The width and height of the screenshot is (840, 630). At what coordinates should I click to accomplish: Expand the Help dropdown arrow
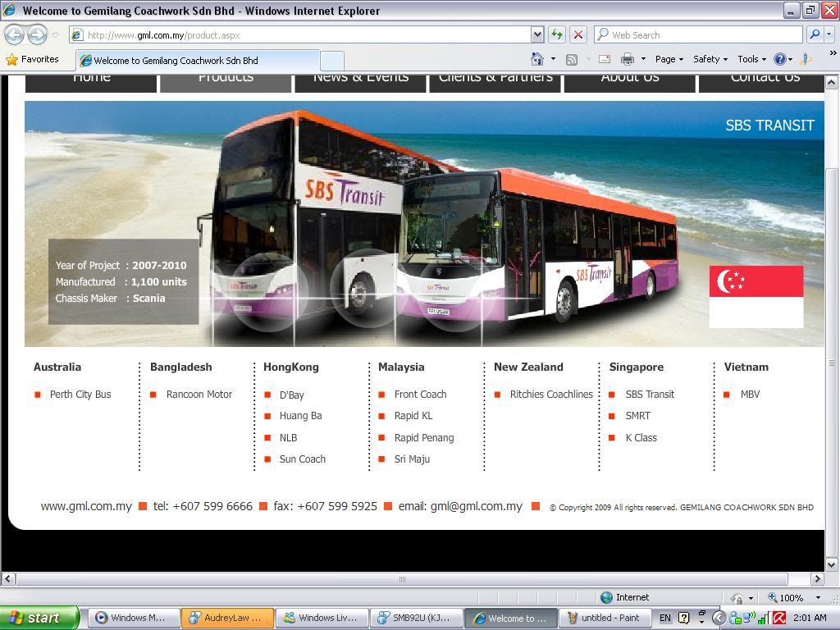click(x=790, y=59)
